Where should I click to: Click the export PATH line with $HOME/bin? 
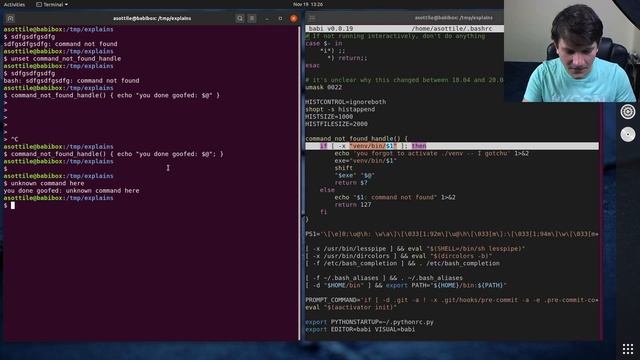pos(406,285)
